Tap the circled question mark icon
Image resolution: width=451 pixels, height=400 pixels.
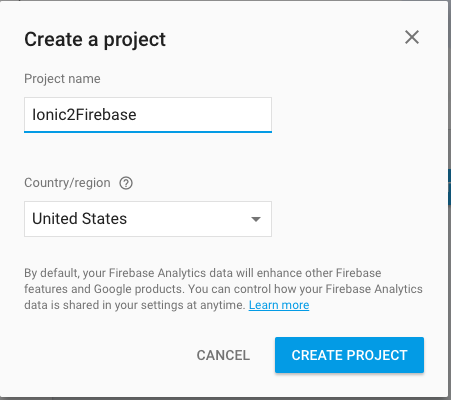tap(126, 183)
